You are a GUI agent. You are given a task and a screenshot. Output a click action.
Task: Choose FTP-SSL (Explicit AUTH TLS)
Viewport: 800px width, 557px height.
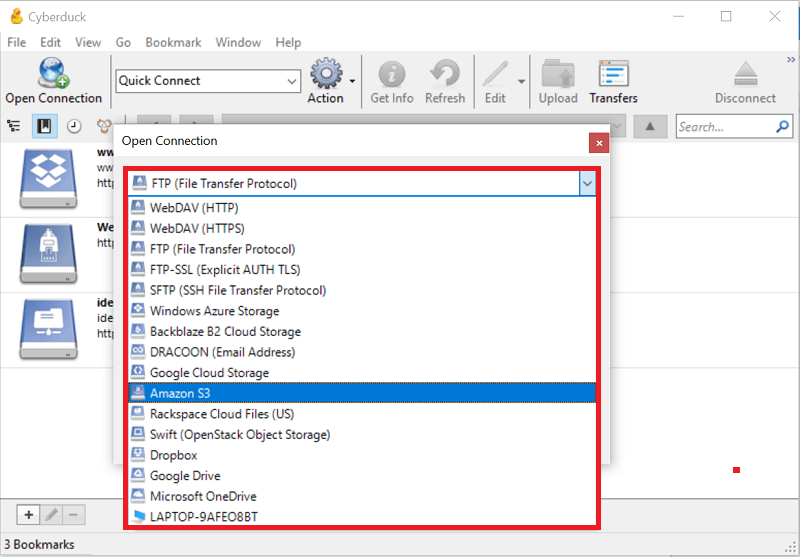pyautogui.click(x=362, y=269)
